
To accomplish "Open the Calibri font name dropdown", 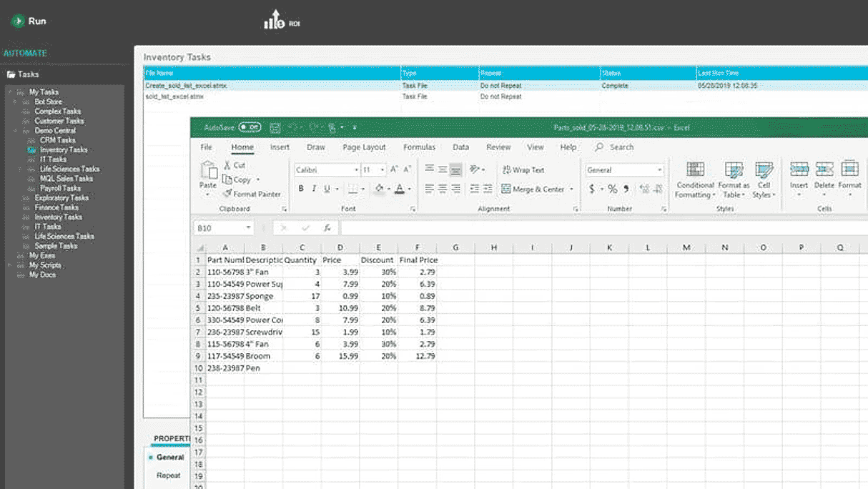I will click(356, 170).
